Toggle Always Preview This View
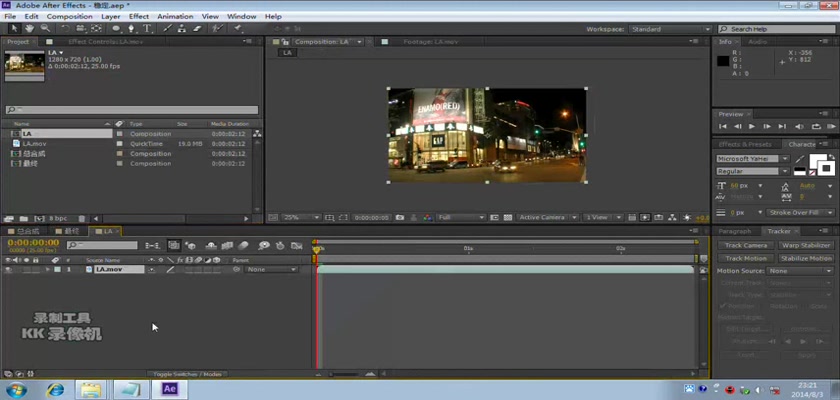The height and width of the screenshot is (400, 840). (x=271, y=218)
